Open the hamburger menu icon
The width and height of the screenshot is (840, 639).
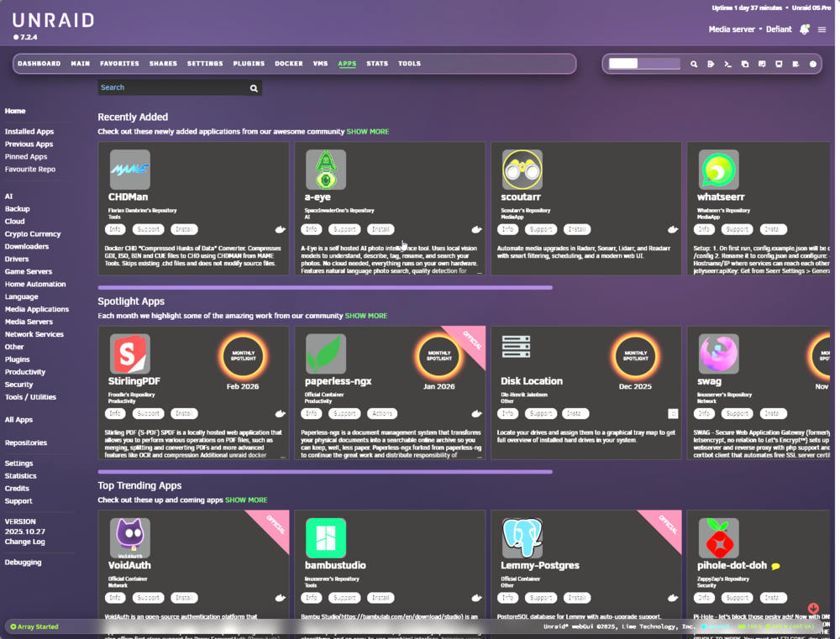822,29
